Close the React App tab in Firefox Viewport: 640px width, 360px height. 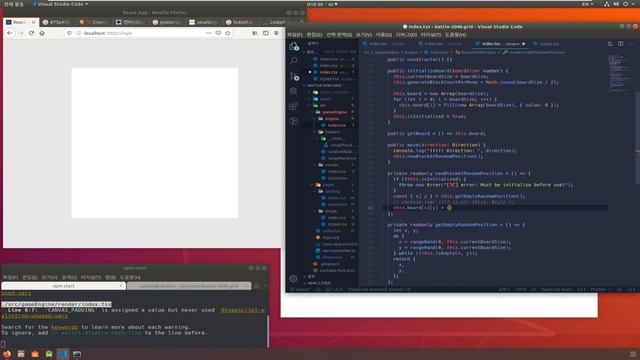click(x=33, y=22)
